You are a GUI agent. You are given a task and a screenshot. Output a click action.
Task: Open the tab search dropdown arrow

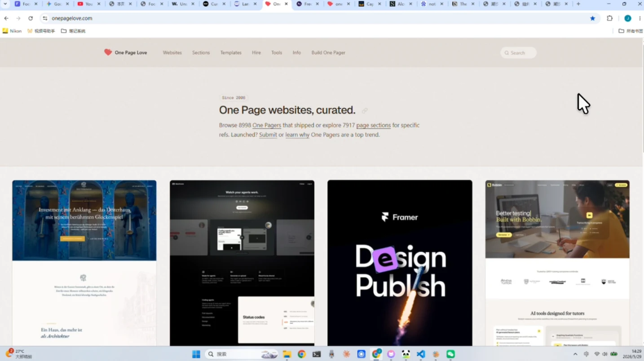5,4
